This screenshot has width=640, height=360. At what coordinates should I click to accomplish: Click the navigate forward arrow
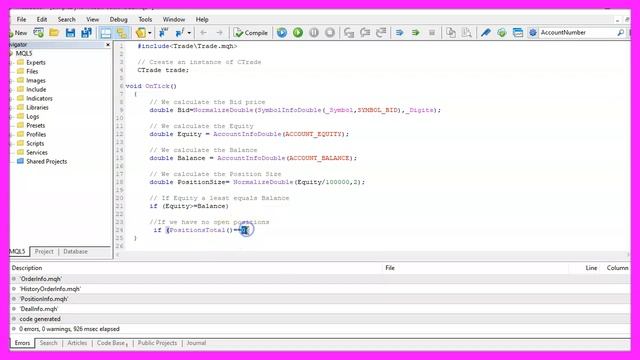click(x=220, y=33)
